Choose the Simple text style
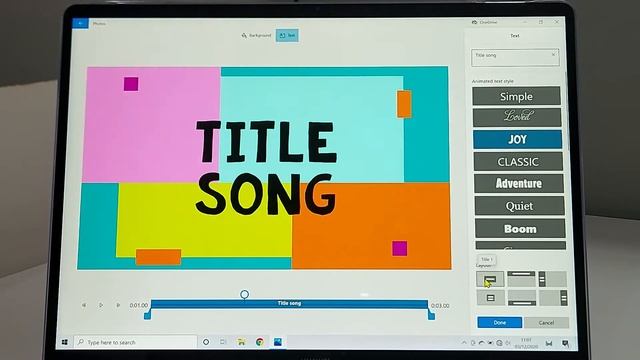Viewport: 640px width, 360px height. [x=516, y=96]
